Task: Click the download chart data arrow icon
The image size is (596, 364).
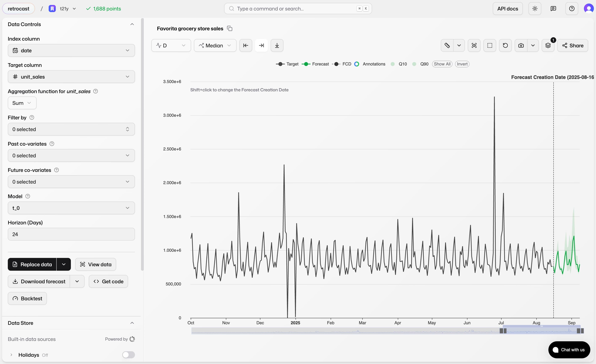Action: (277, 45)
